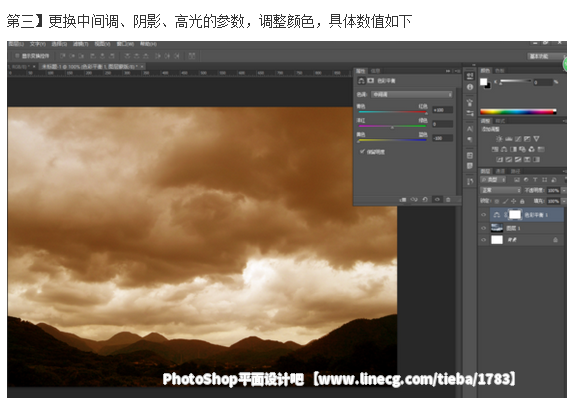Open the Select menu in menu bar

click(59, 44)
